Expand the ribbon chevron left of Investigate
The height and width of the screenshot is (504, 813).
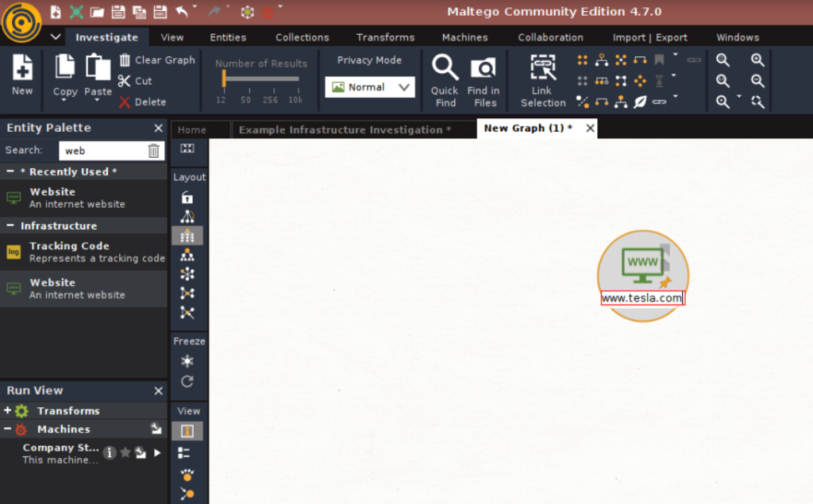point(56,37)
